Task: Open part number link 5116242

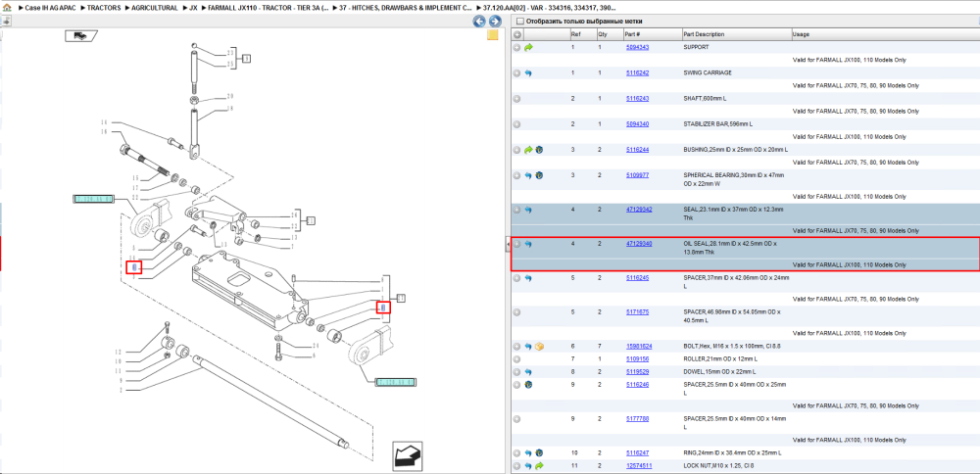Action: pos(638,73)
